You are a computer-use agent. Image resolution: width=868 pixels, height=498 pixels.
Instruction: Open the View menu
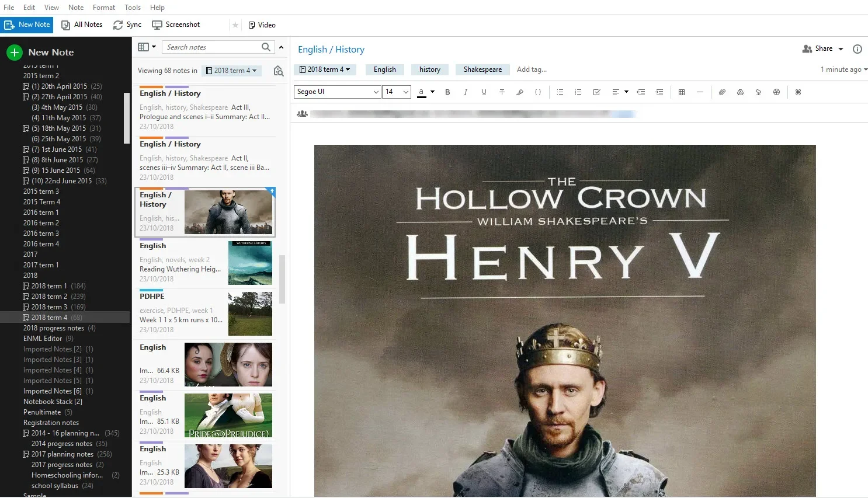51,8
